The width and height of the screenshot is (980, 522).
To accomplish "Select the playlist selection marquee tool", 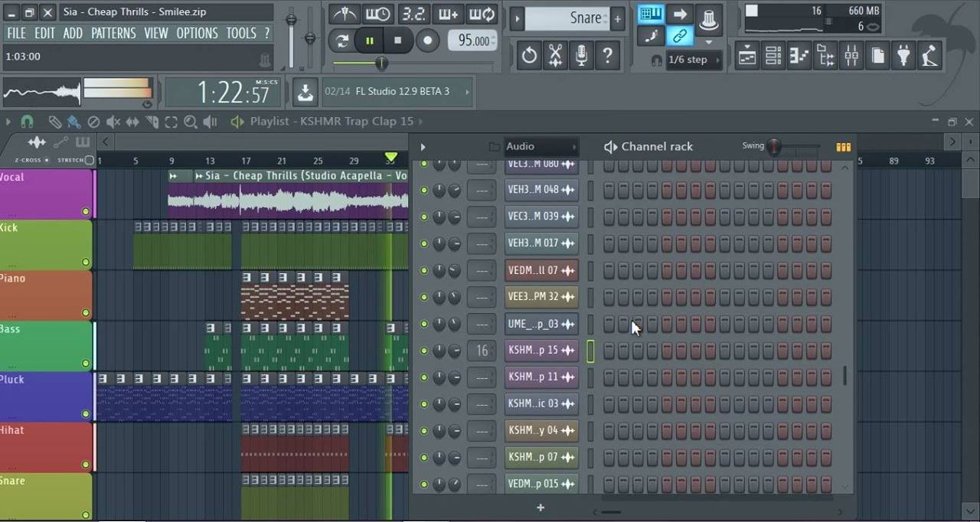I will 171,122.
